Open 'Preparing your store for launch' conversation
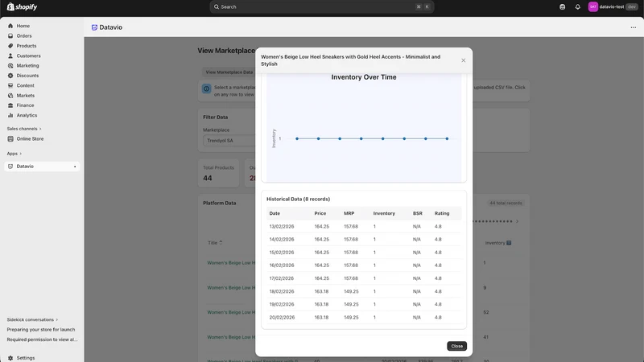 click(41, 330)
